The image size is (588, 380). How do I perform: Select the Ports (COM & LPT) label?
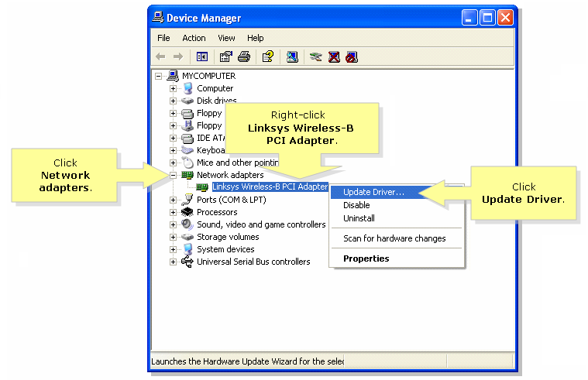(232, 200)
